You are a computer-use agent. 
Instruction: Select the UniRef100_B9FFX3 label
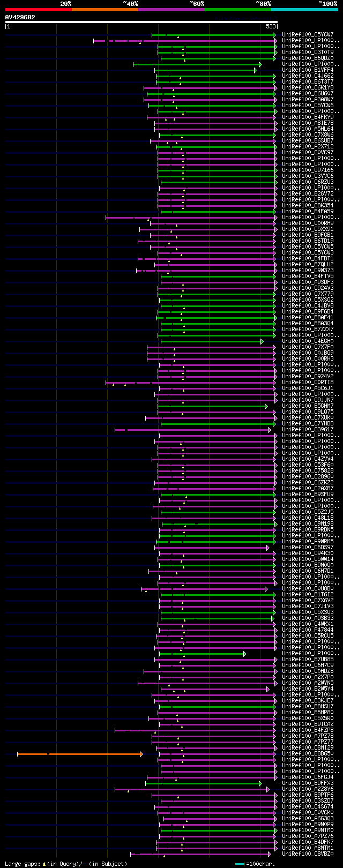pos(308,783)
